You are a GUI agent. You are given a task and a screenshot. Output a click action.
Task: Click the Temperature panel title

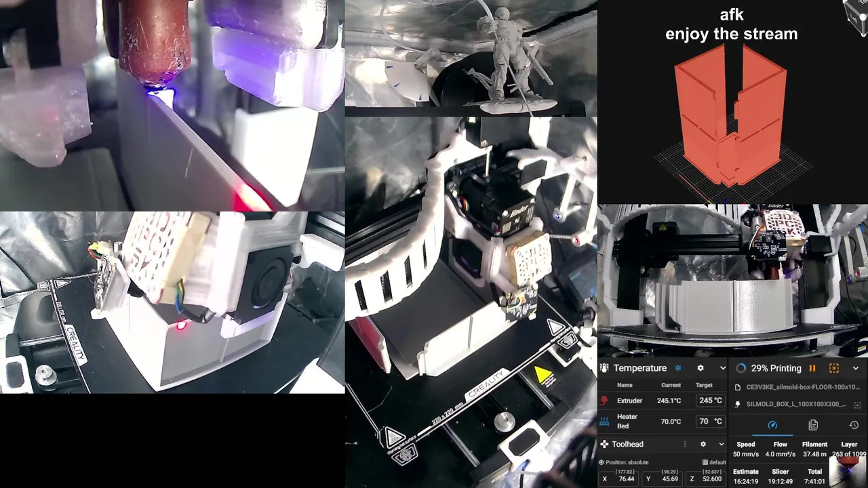pos(640,368)
